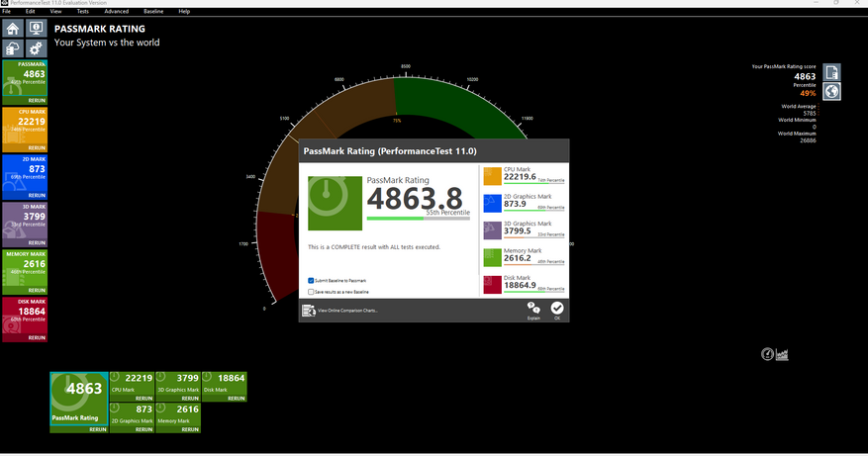The width and height of the screenshot is (868, 456).
Task: Click the World Average 5785 value
Action: (810, 114)
